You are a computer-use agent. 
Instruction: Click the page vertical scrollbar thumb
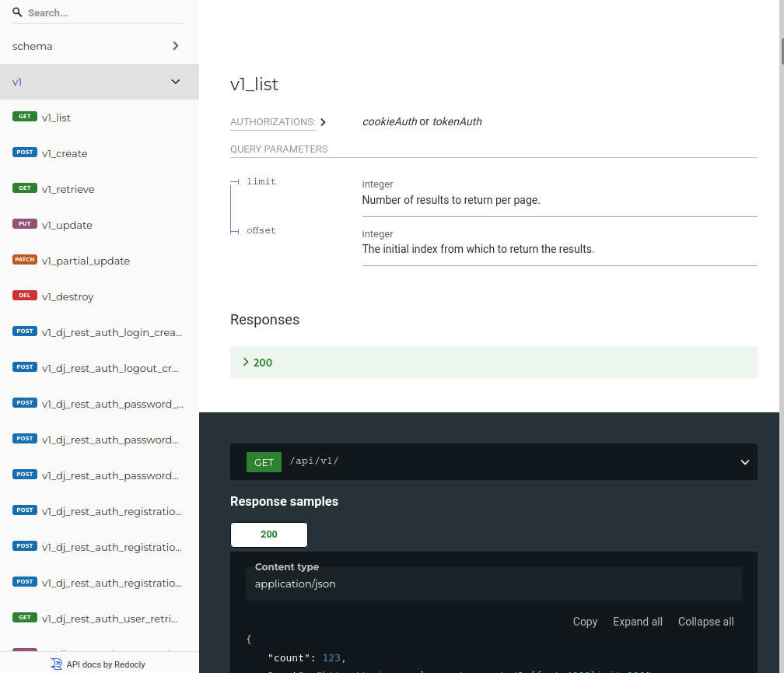tap(782, 51)
